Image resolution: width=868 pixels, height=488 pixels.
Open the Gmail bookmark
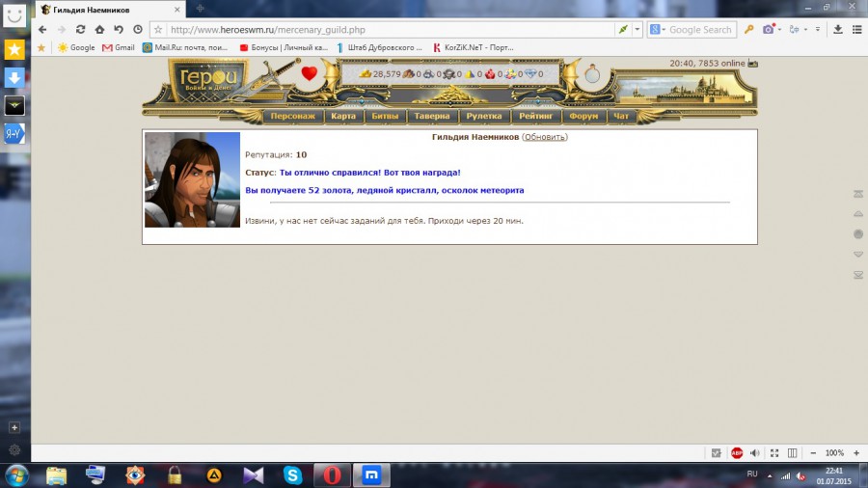click(119, 47)
